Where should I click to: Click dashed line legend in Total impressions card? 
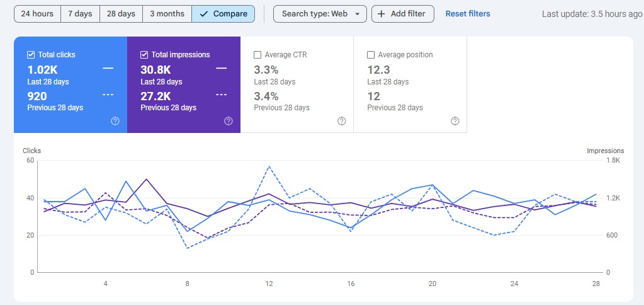pos(222,95)
